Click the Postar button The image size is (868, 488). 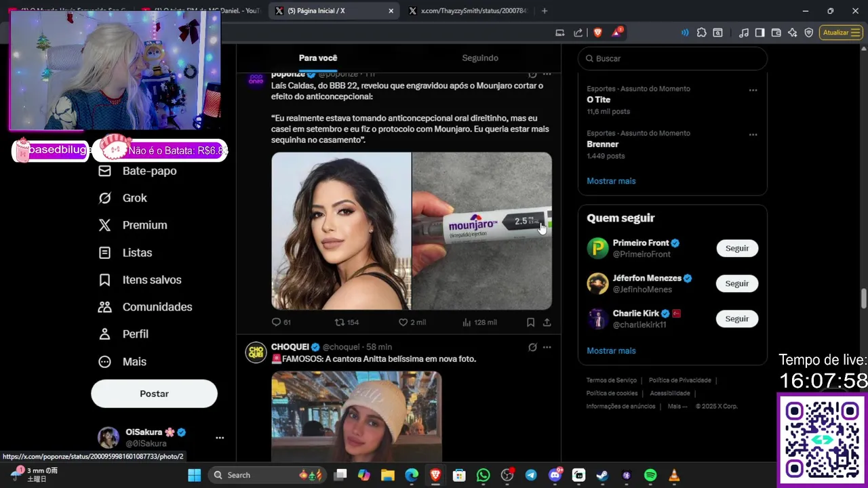(x=154, y=394)
